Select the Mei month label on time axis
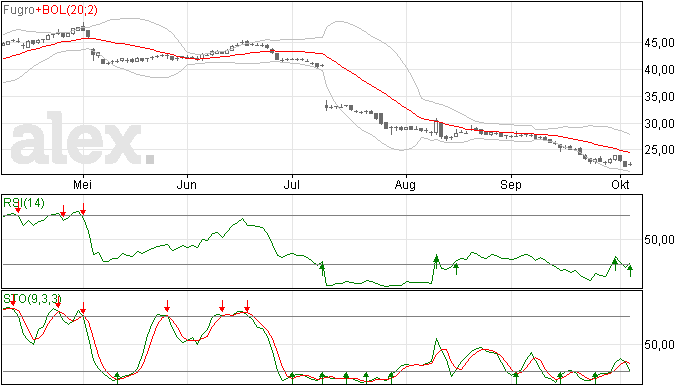 pyautogui.click(x=82, y=184)
